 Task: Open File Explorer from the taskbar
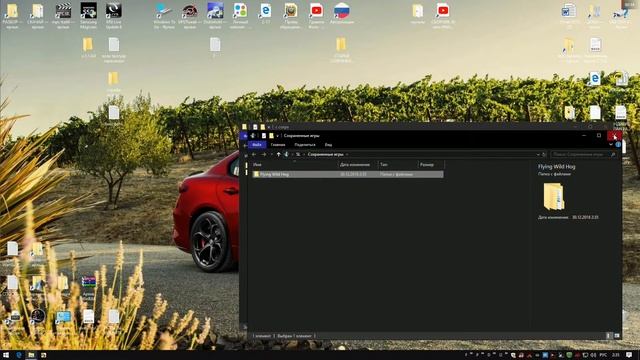31,355
